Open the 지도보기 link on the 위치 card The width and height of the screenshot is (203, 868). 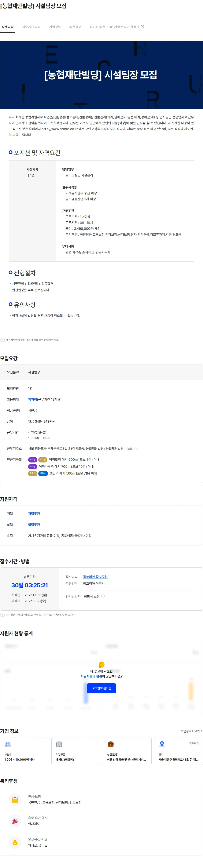(193, 743)
